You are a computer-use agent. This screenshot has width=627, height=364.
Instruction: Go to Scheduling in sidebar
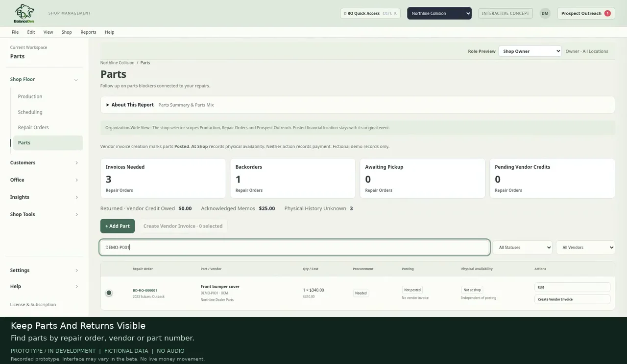tap(30, 112)
